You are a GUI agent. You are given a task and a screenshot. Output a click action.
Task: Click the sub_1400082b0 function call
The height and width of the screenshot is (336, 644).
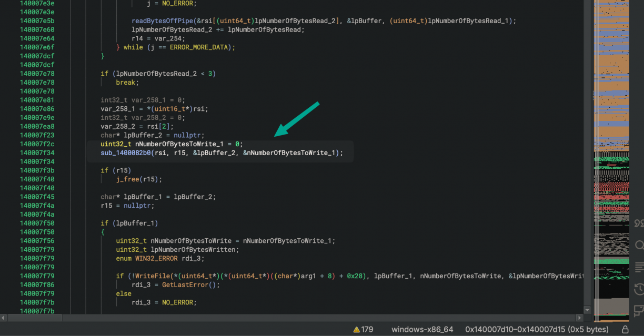127,153
